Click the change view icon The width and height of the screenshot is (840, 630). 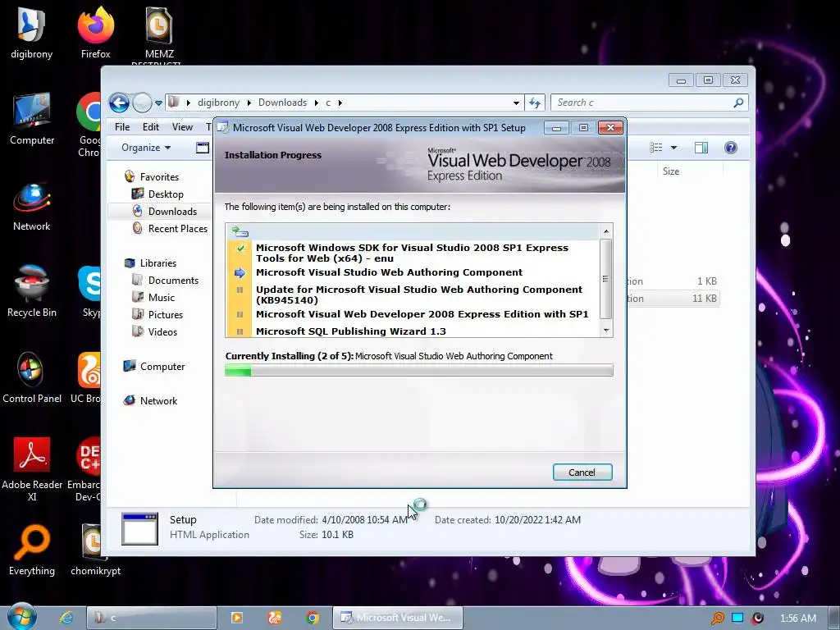(655, 148)
